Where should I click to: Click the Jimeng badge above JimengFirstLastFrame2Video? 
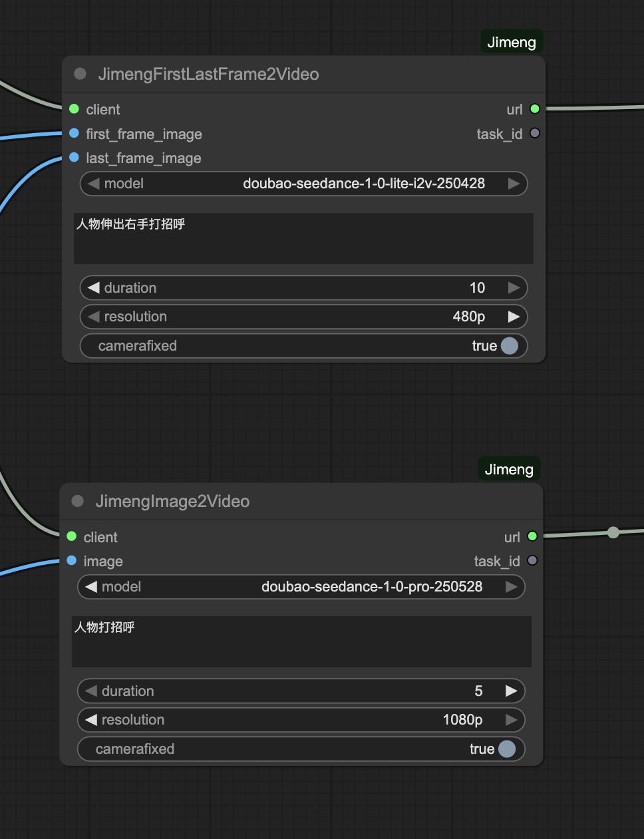point(512,42)
